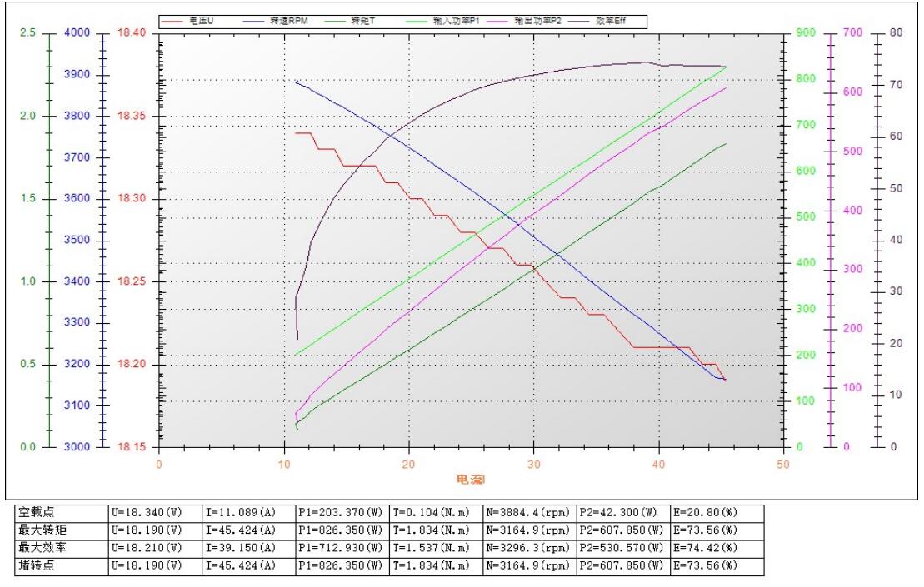Click the 电流I x-axis title
Screen dimensions: 924x587
pyautogui.click(x=471, y=480)
